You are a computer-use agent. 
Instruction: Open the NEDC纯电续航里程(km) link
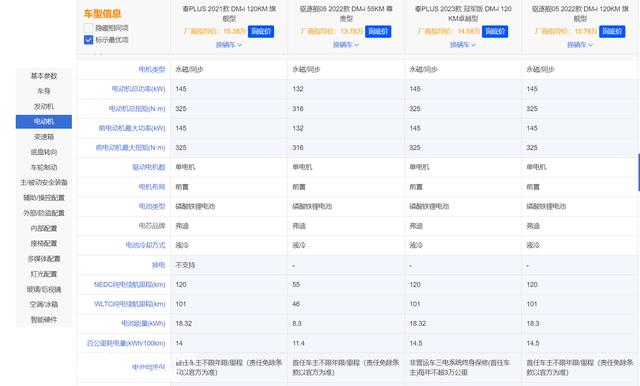[129, 284]
